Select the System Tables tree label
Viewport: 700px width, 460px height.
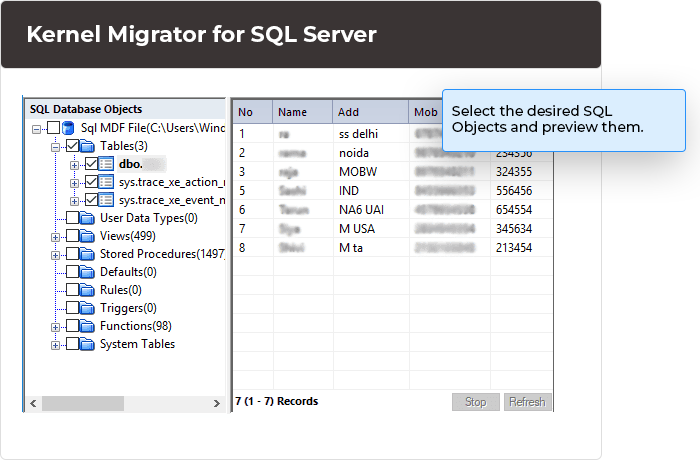click(138, 344)
